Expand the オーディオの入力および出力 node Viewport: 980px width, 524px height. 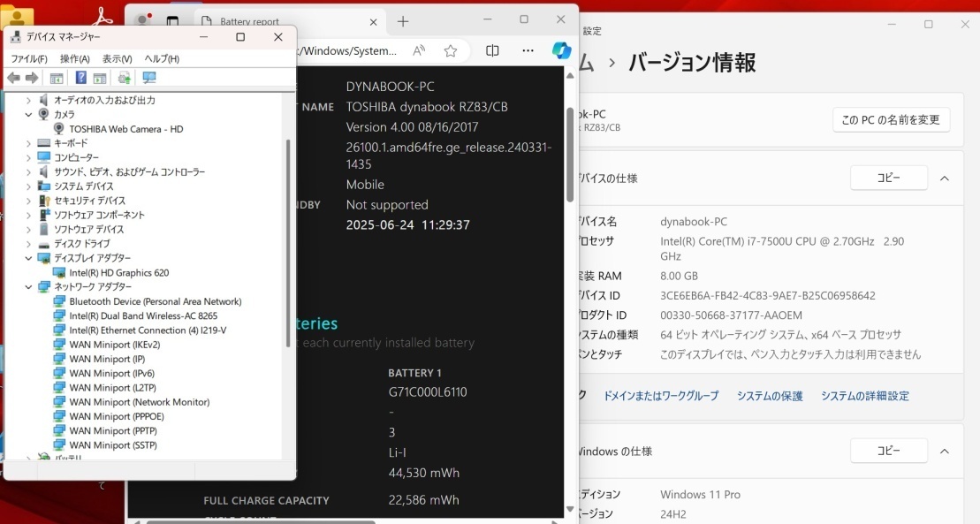click(28, 100)
